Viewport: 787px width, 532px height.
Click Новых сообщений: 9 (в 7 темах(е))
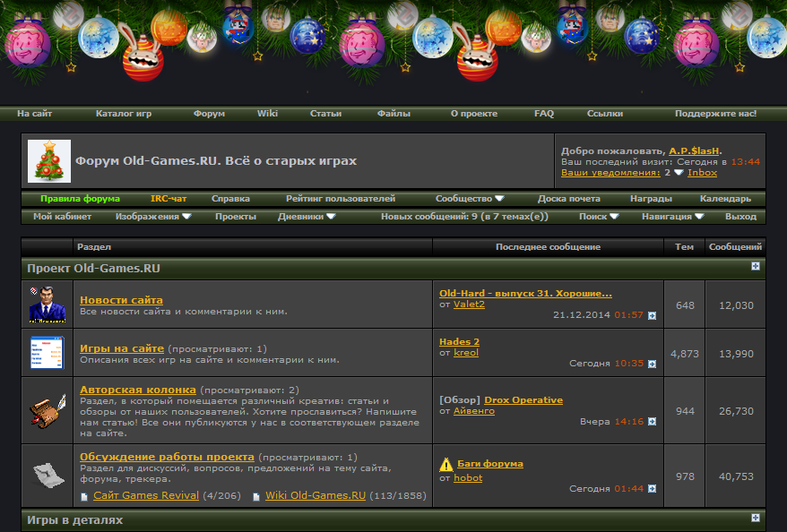click(464, 217)
